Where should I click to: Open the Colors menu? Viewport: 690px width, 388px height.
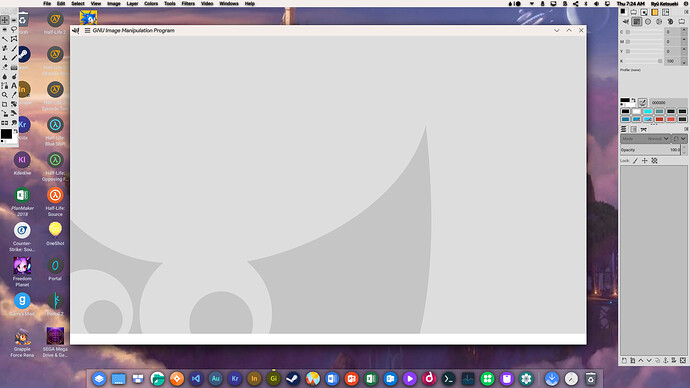click(151, 4)
